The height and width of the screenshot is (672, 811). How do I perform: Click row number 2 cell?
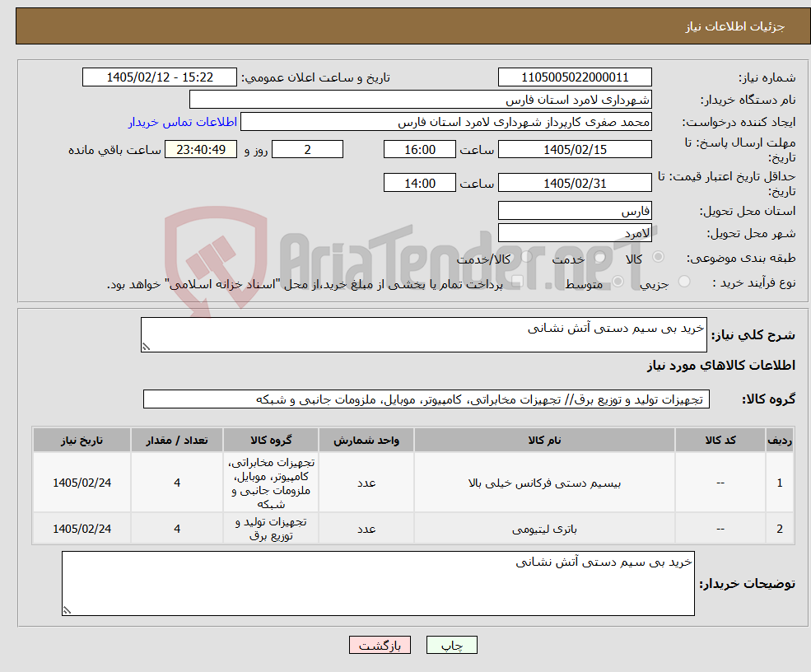[780, 529]
